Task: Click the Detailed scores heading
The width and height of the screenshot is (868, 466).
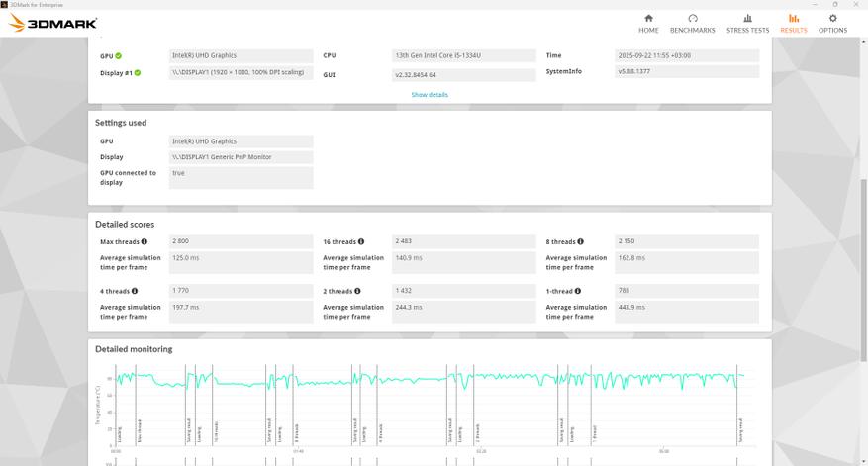Action: [x=125, y=225]
